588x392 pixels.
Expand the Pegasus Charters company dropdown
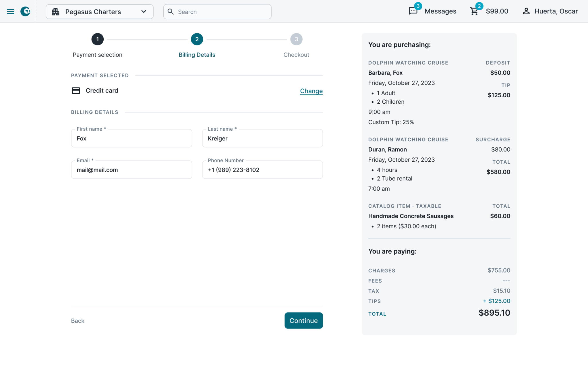pyautogui.click(x=144, y=12)
